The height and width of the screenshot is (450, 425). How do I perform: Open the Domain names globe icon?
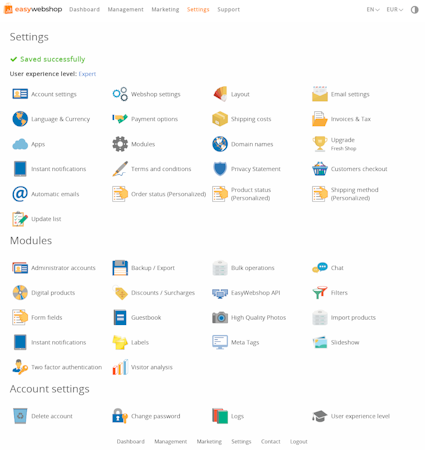220,144
